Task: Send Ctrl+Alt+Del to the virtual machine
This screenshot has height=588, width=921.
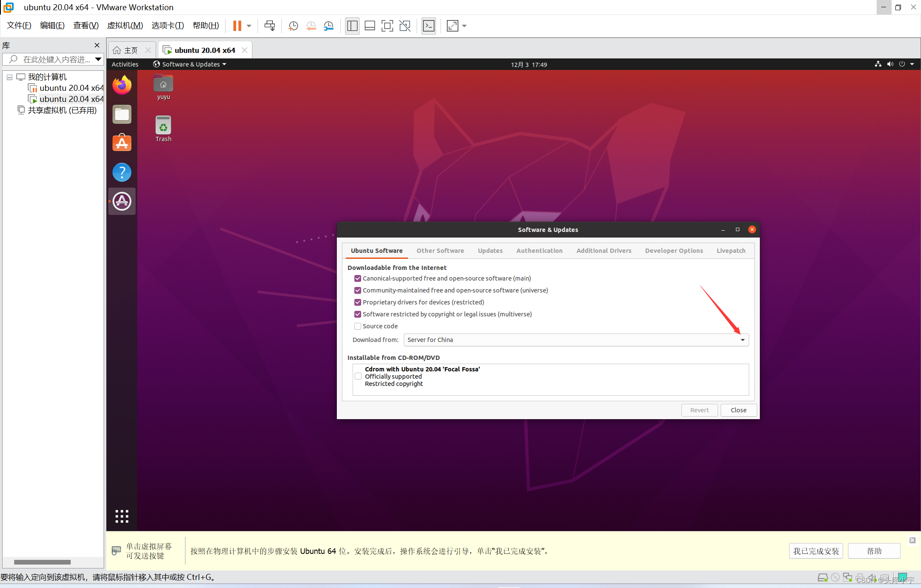Action: point(269,26)
